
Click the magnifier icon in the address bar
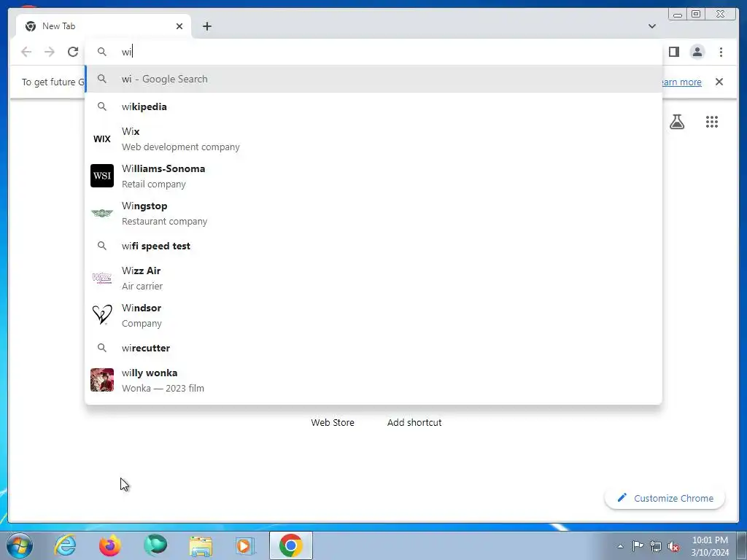click(x=102, y=52)
